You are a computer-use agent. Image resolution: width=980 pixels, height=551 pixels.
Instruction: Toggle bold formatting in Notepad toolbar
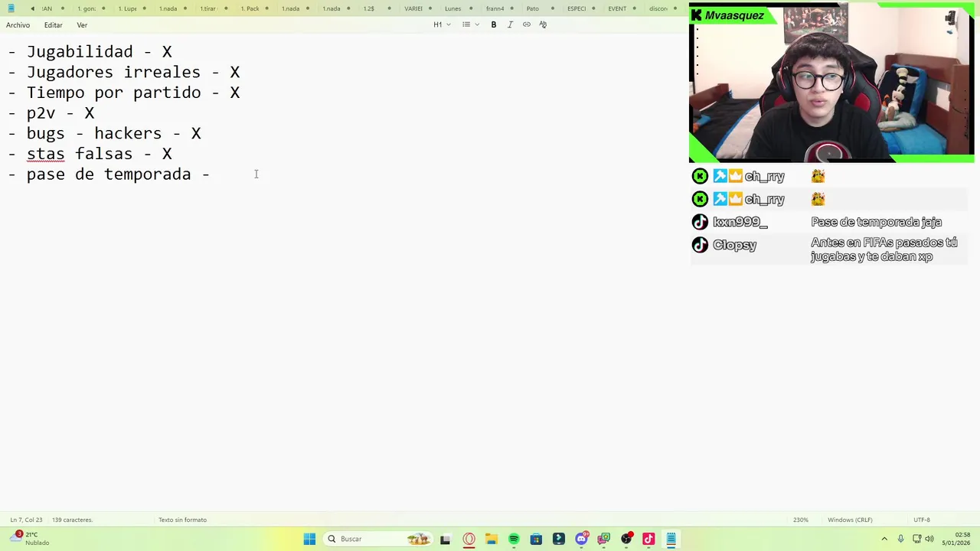click(x=494, y=24)
